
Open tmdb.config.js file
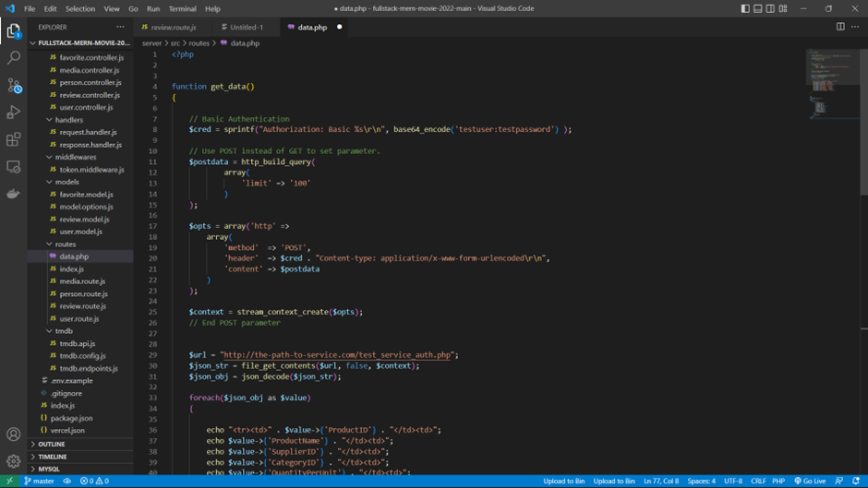(x=80, y=356)
